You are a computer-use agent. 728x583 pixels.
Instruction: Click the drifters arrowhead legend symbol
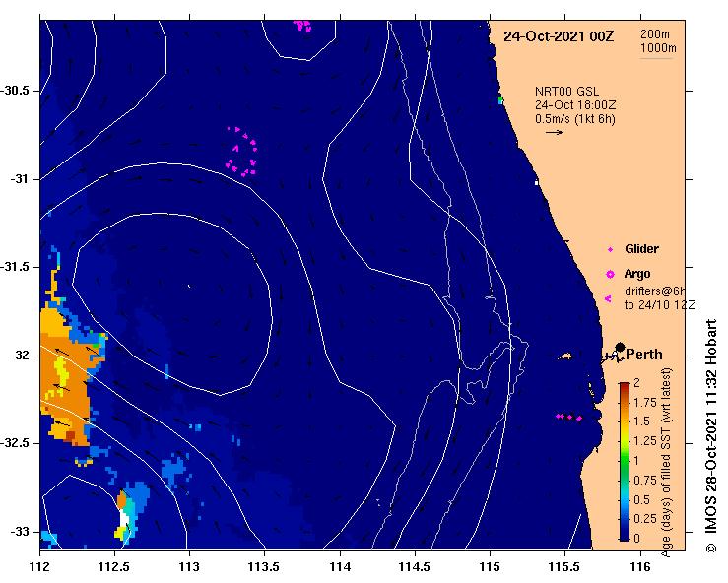(x=608, y=299)
